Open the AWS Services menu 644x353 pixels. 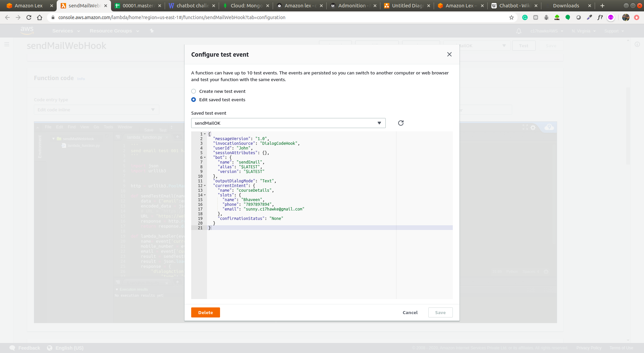coord(66,31)
